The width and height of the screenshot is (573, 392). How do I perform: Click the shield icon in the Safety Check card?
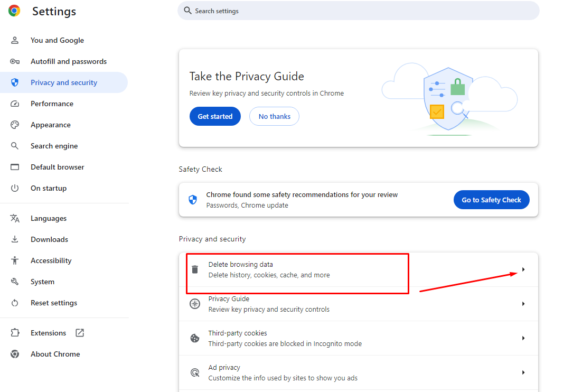click(x=193, y=200)
